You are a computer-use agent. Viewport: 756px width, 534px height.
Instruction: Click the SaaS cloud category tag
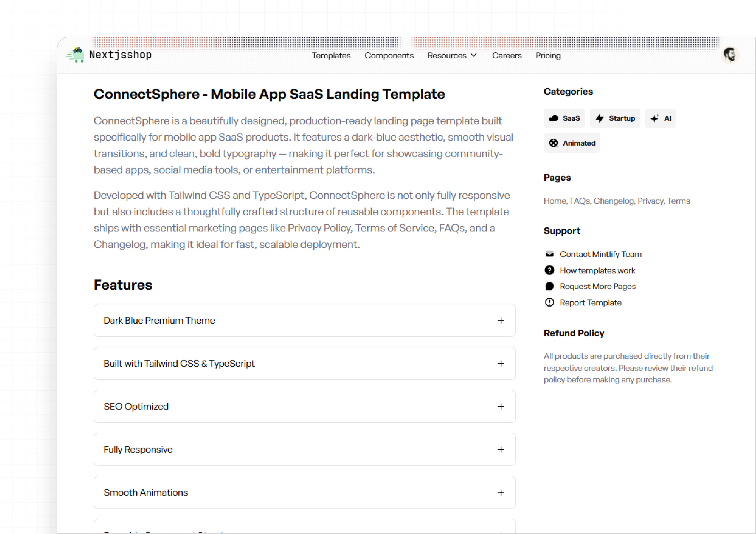point(564,118)
